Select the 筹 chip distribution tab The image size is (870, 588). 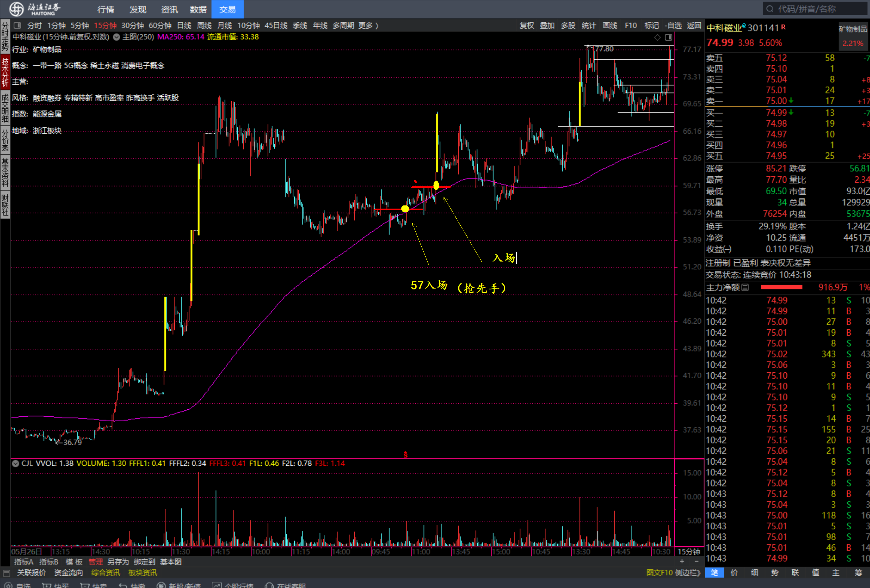click(x=858, y=572)
